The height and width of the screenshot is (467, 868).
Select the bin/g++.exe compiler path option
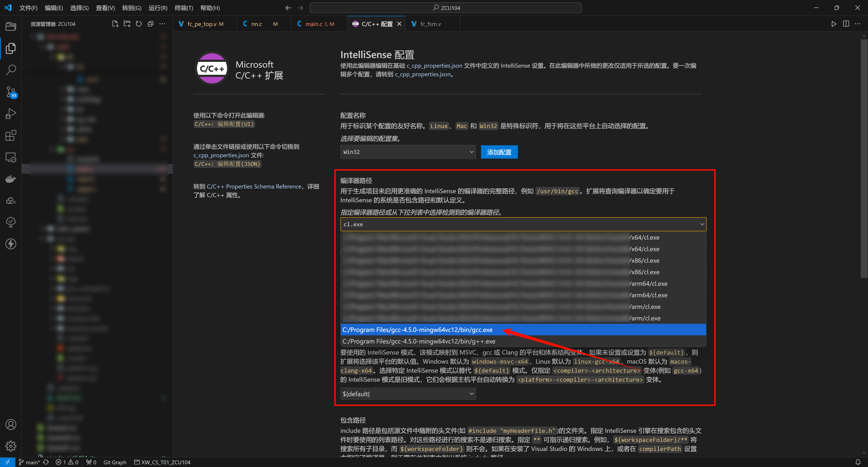[x=523, y=341]
